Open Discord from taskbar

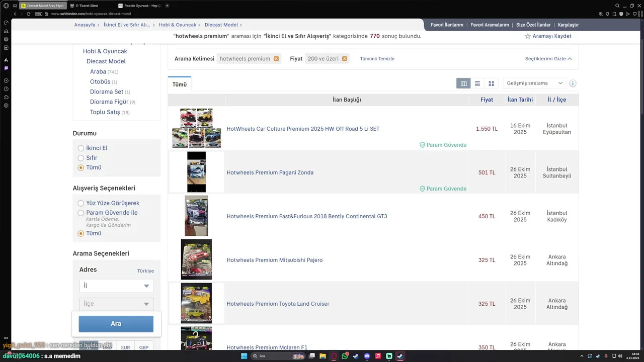click(367, 356)
